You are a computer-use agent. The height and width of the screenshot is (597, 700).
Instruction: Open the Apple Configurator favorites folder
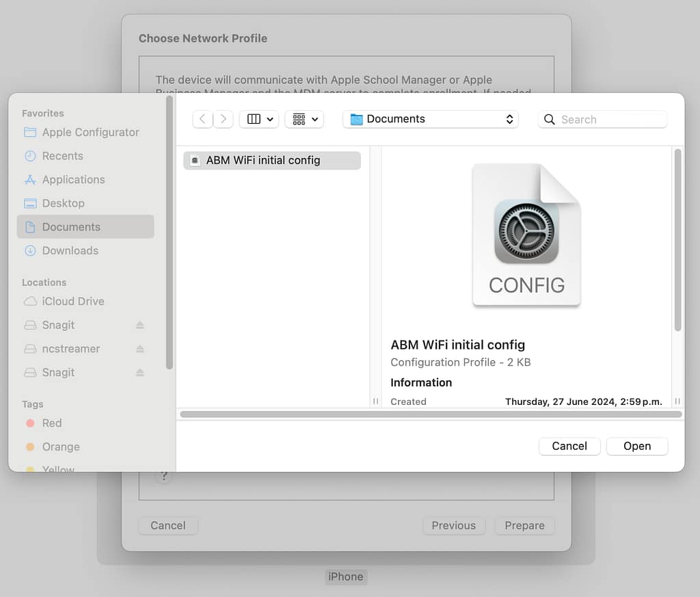tap(90, 132)
